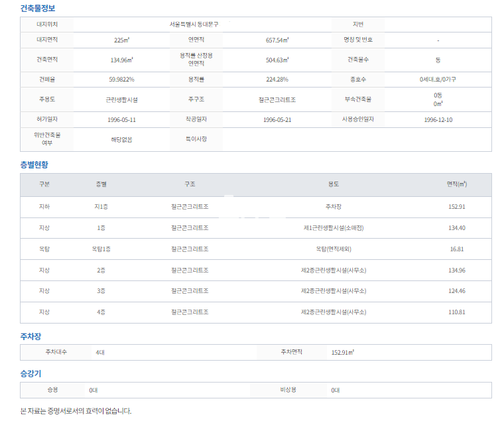Select the 대지위치 header cell
Image resolution: width=504 pixels, height=421 pixels.
pyautogui.click(x=47, y=24)
